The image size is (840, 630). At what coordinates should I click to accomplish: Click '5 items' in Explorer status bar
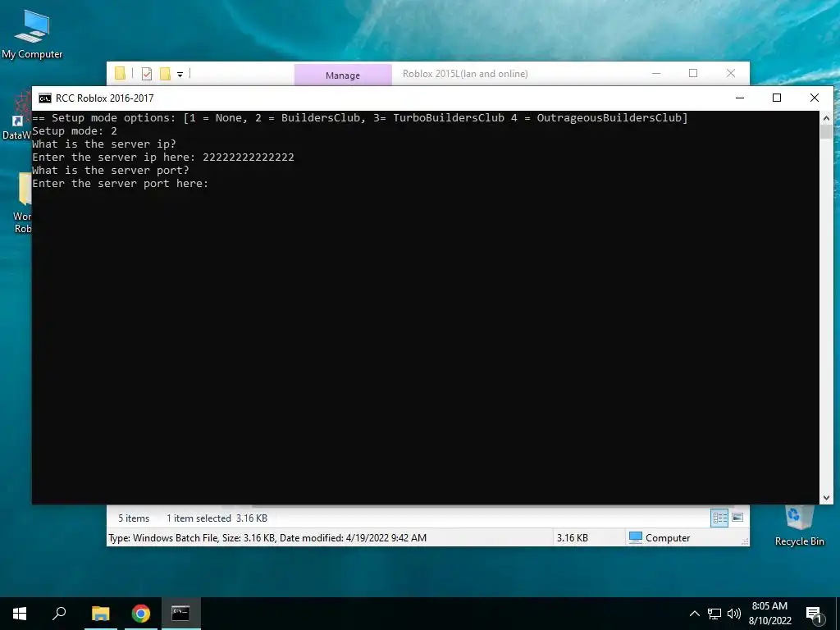coord(134,518)
